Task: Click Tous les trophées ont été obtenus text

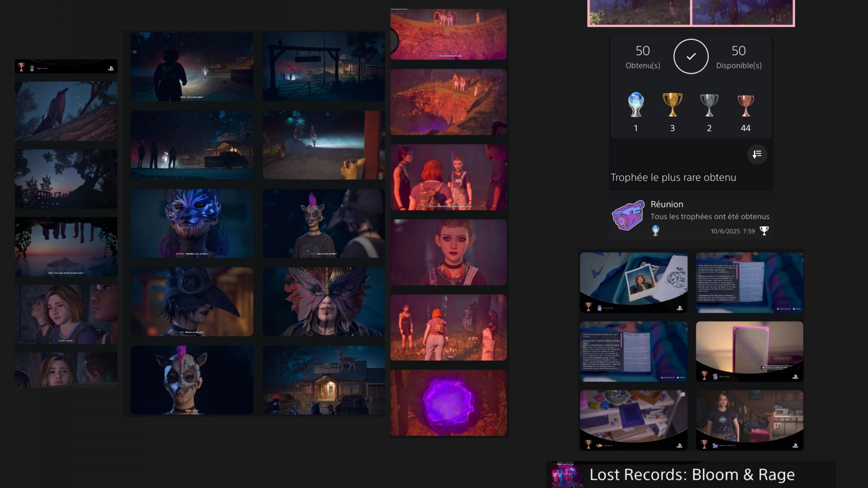Action: (710, 216)
